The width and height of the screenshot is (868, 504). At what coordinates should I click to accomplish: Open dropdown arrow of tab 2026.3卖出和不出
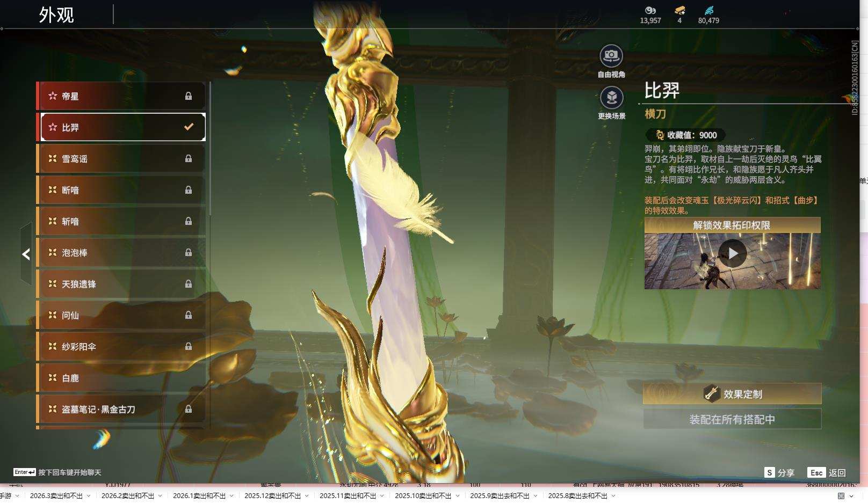pos(89,496)
